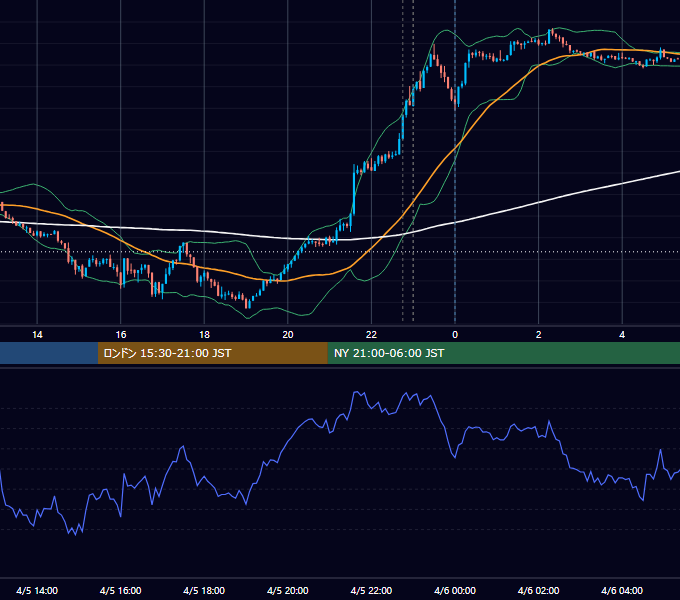Select the 20 hour label on price chart
This screenshot has width=680, height=600.
tap(288, 335)
